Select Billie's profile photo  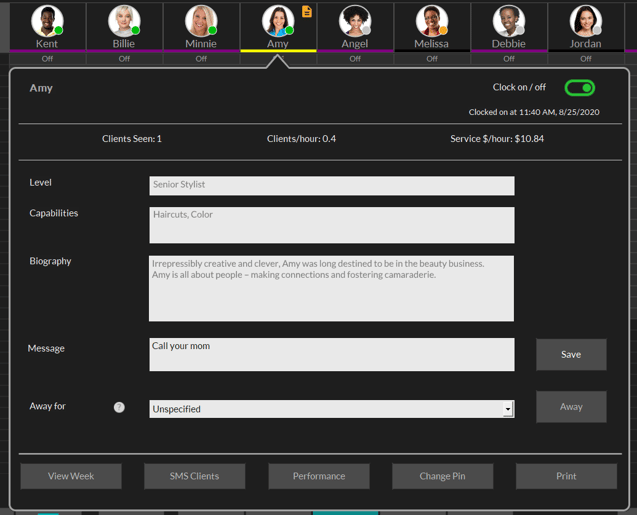point(124,20)
